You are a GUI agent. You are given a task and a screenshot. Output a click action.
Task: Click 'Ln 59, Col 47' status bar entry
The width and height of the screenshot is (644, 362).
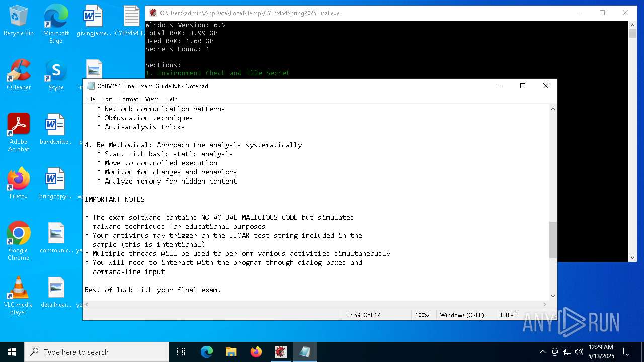tap(363, 315)
